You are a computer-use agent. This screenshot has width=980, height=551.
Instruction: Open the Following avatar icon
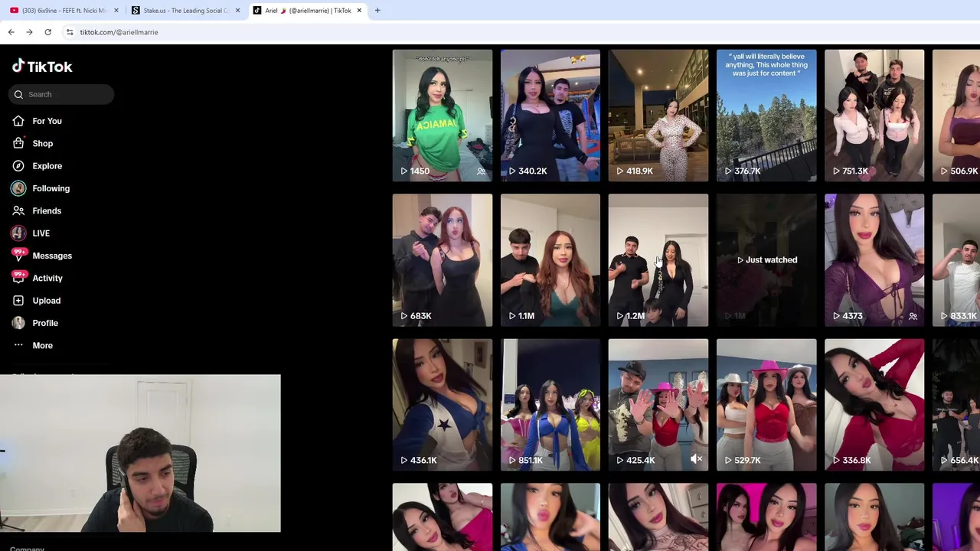18,188
